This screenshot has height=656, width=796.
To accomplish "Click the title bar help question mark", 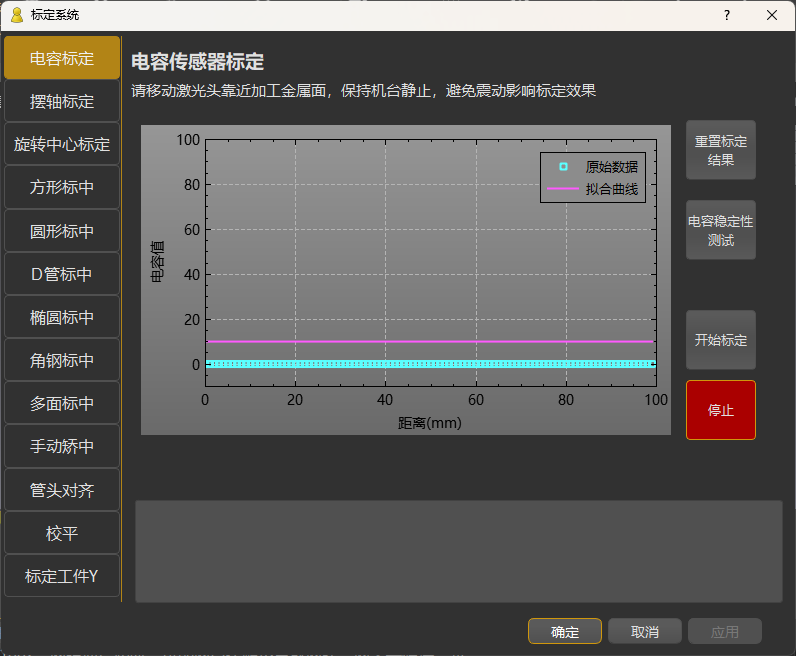I will [x=727, y=15].
